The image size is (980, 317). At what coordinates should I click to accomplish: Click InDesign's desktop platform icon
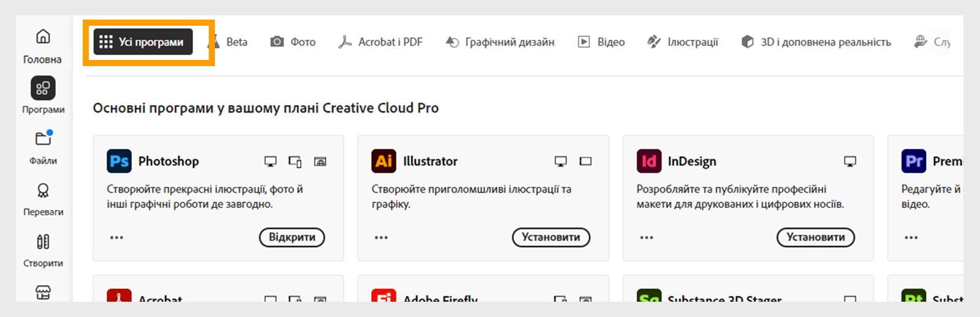tap(850, 162)
